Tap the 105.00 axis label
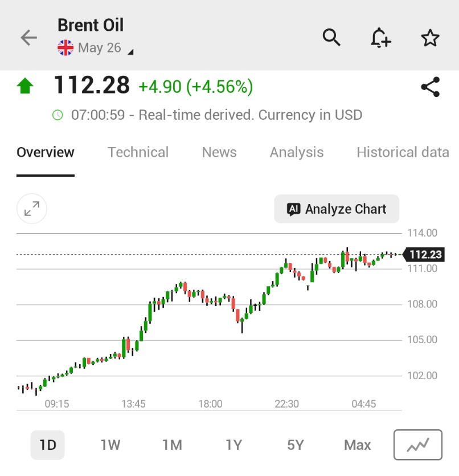Image resolution: width=459 pixels, height=476 pixels. [x=422, y=340]
